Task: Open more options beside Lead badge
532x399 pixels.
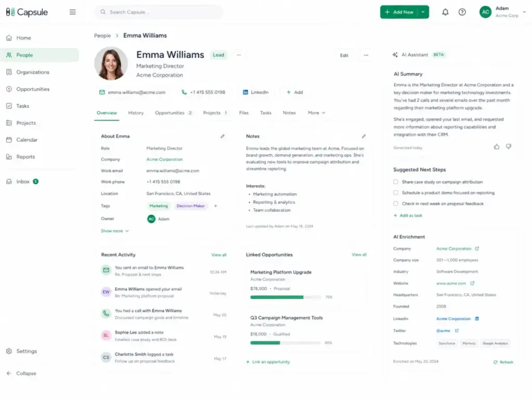Action: 239,55
